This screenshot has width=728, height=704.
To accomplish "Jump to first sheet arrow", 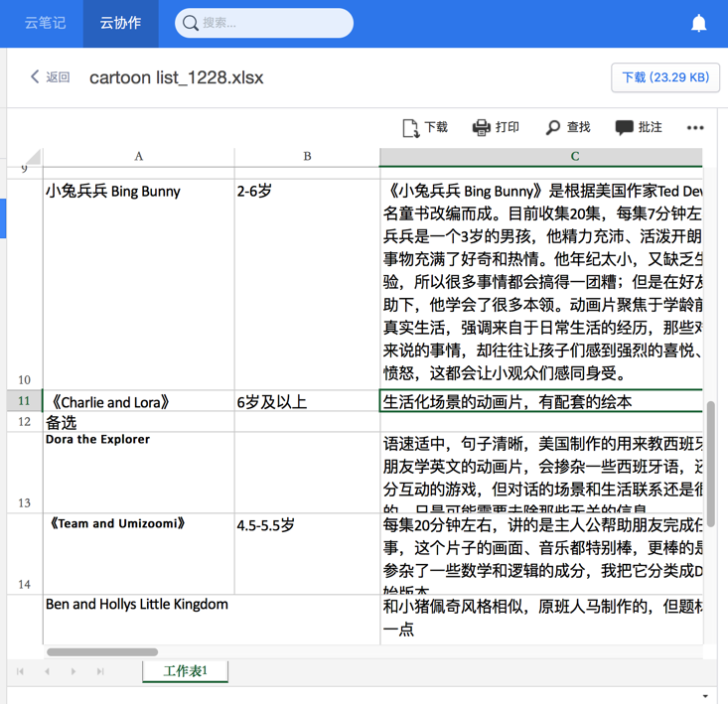I will [20, 671].
